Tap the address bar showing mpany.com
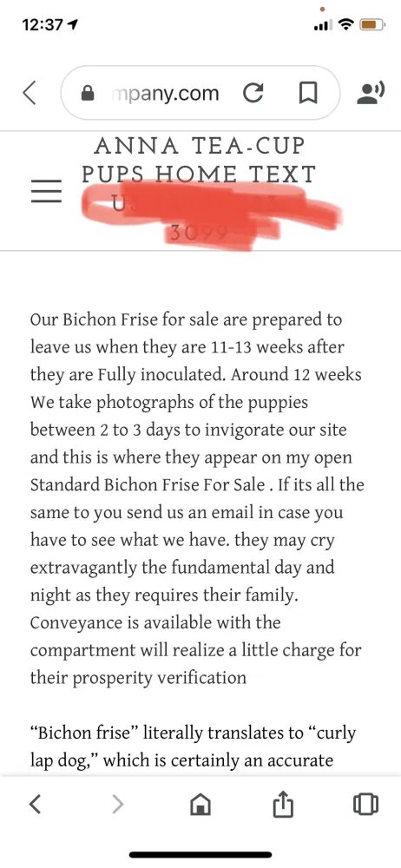 click(200, 93)
